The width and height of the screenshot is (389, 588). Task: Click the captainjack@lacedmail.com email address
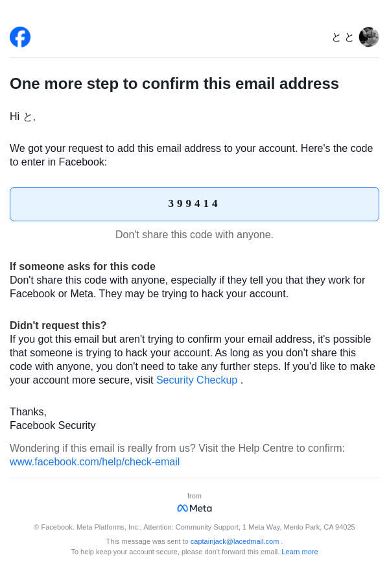[x=235, y=541]
